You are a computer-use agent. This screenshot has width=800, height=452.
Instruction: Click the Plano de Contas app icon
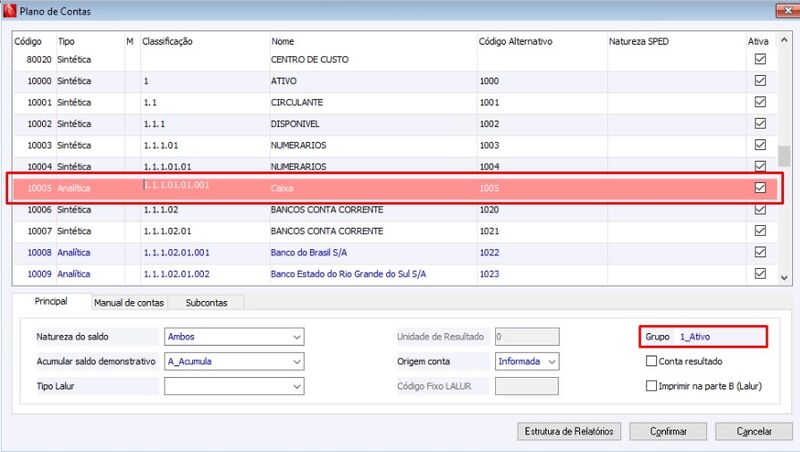tap(9, 10)
